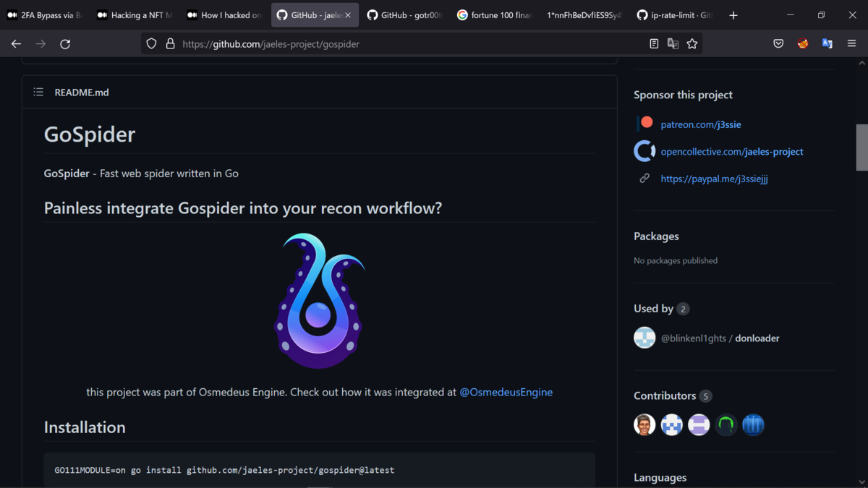868x488 pixels.
Task: Open the Pocket save icon
Action: pyautogui.click(x=778, y=44)
